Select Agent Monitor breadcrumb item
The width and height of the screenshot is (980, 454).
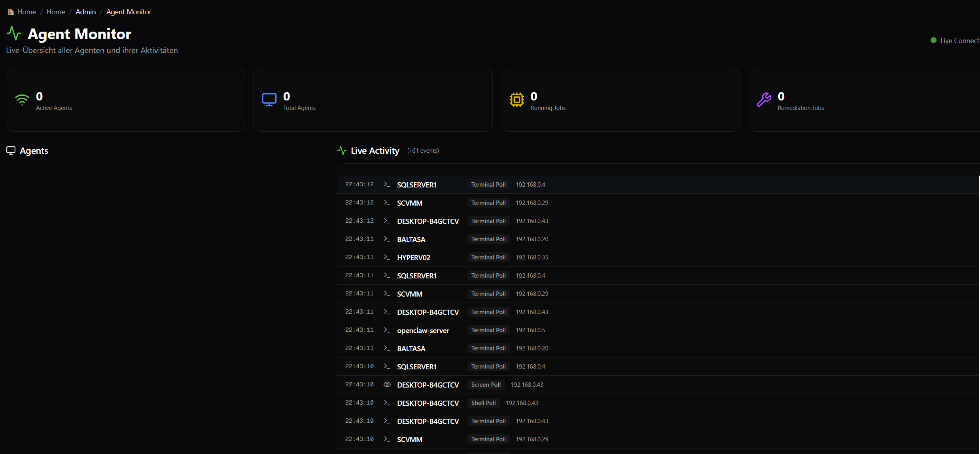coord(129,12)
